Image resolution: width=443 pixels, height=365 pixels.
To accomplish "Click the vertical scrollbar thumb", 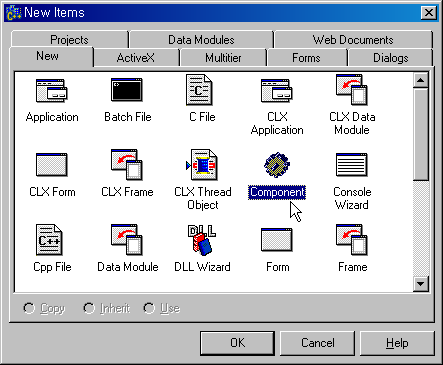I will (x=421, y=135).
